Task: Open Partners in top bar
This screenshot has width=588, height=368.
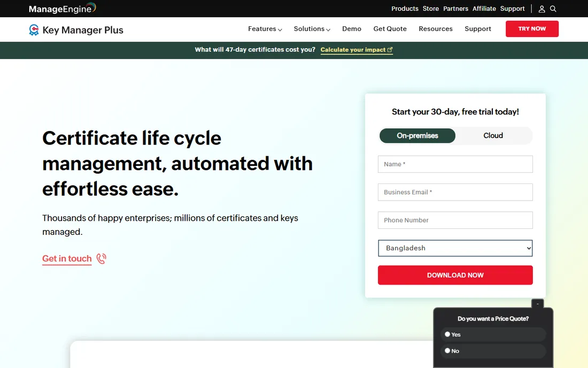Action: pos(455,9)
